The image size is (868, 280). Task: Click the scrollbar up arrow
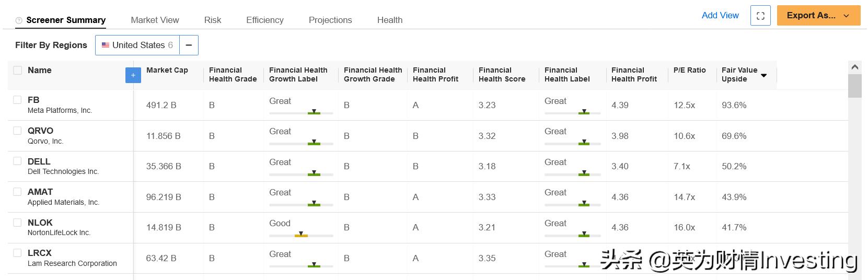pyautogui.click(x=855, y=67)
